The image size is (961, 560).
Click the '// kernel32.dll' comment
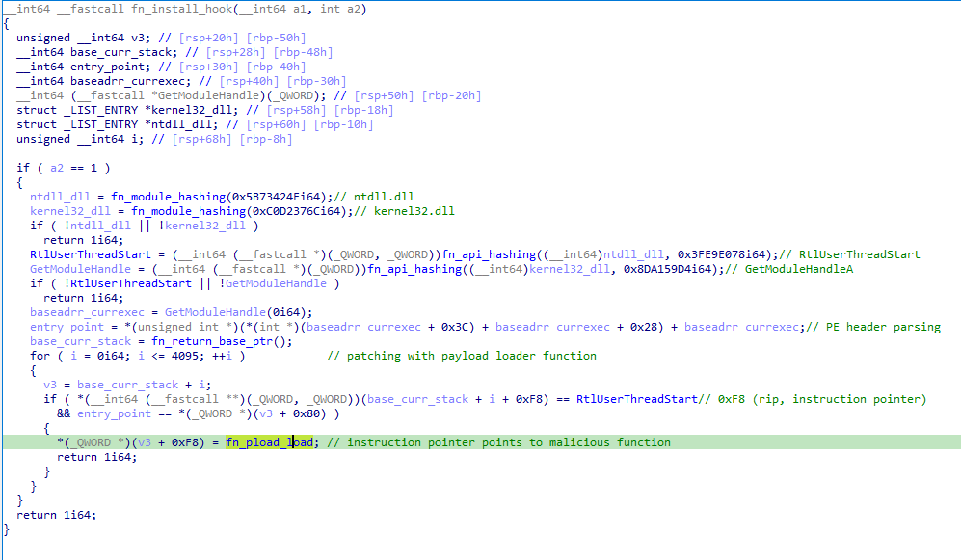(x=405, y=211)
